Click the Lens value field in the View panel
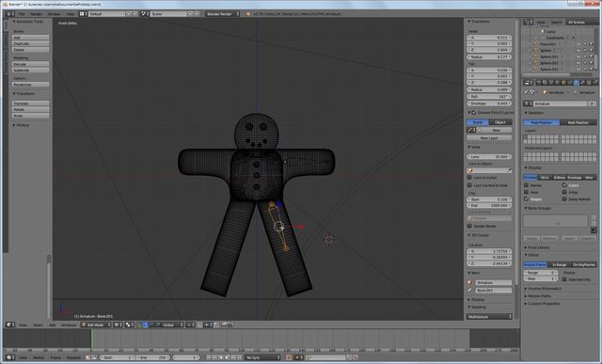 pos(489,157)
